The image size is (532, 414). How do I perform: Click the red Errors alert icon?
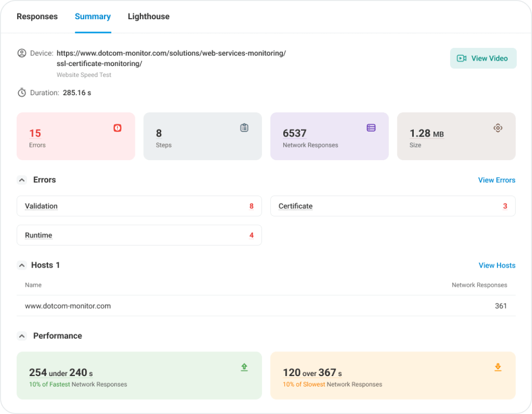(117, 127)
